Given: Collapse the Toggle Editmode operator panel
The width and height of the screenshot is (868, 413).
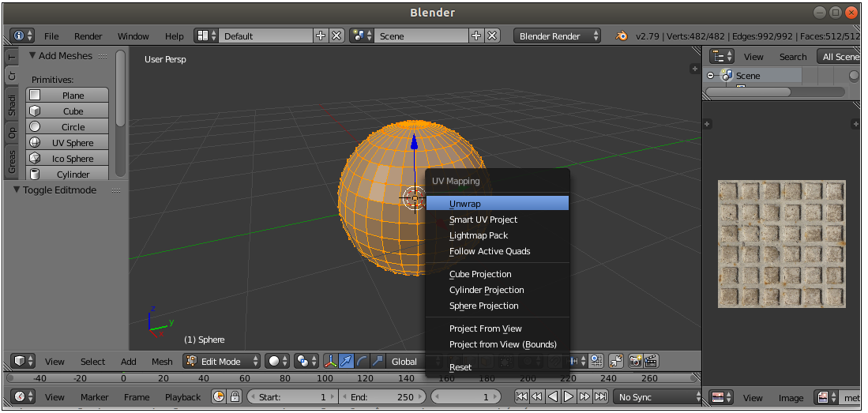Looking at the screenshot, I should [17, 190].
